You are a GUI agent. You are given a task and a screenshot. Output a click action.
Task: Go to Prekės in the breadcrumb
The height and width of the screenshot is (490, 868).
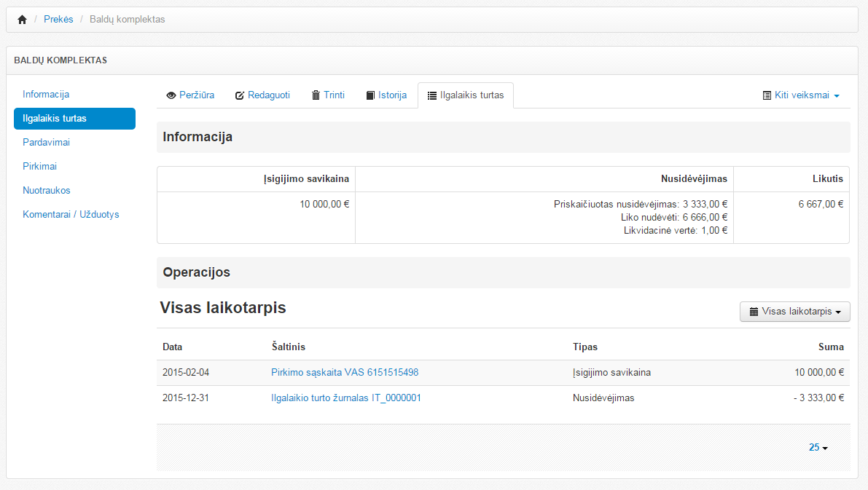click(58, 20)
